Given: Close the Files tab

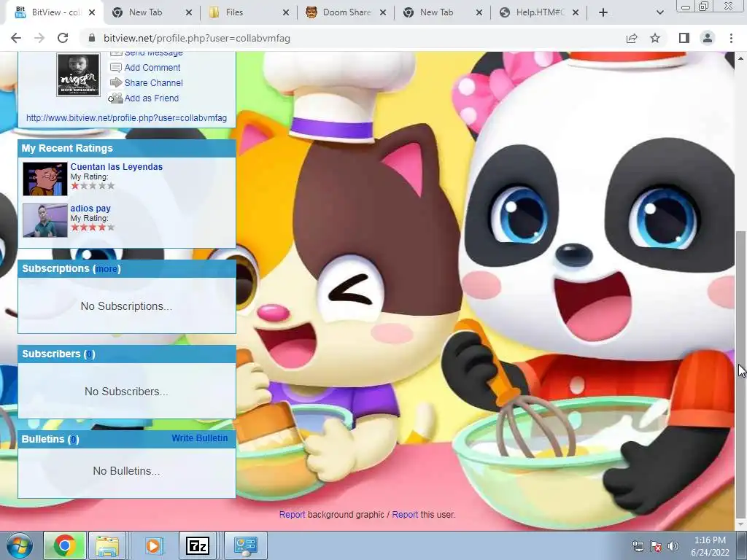Looking at the screenshot, I should coord(286,12).
